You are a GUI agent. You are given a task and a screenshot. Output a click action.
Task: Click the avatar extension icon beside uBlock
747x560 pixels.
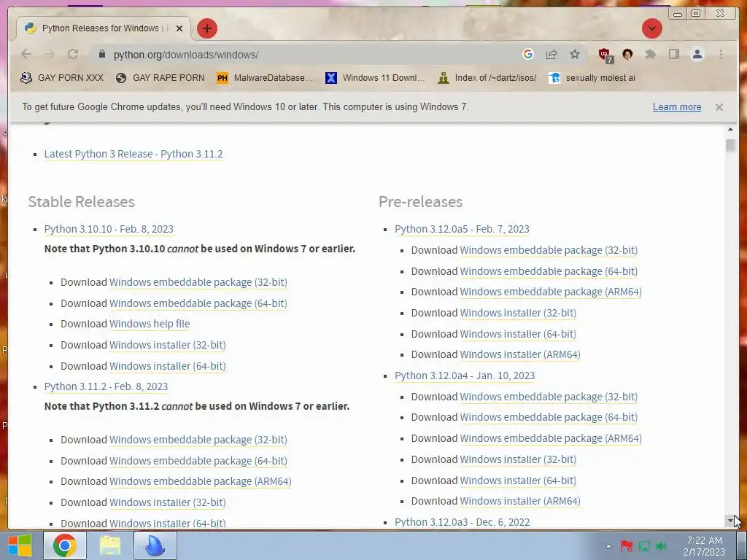627,54
